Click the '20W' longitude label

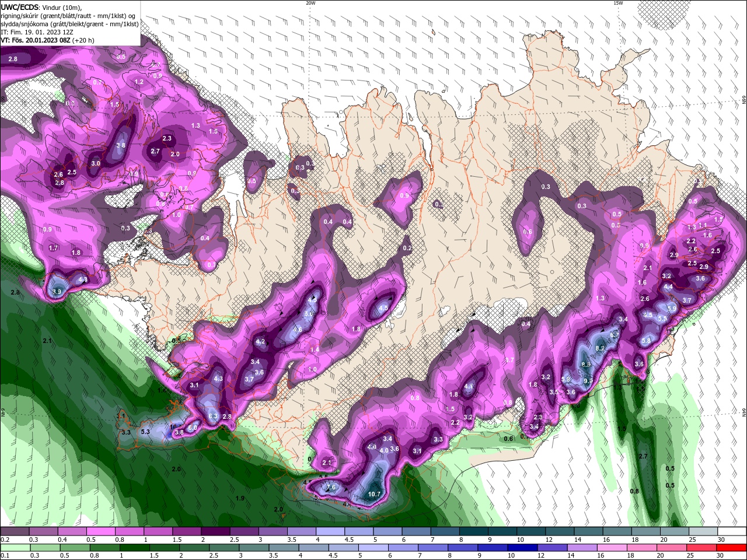point(310,3)
